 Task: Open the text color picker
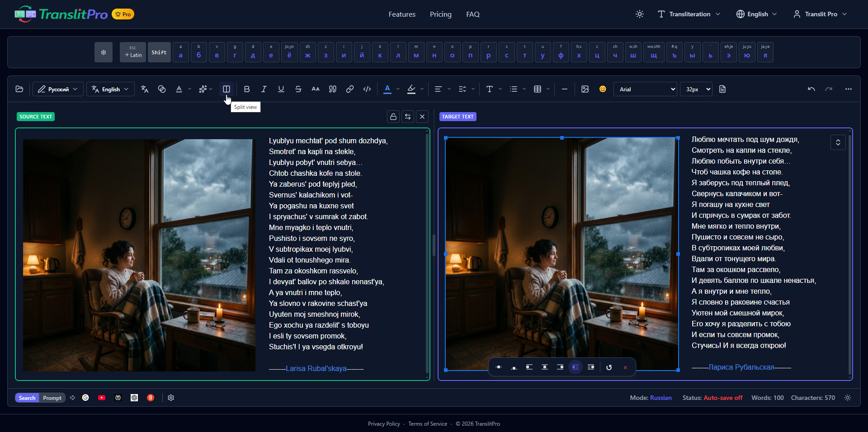pos(387,89)
